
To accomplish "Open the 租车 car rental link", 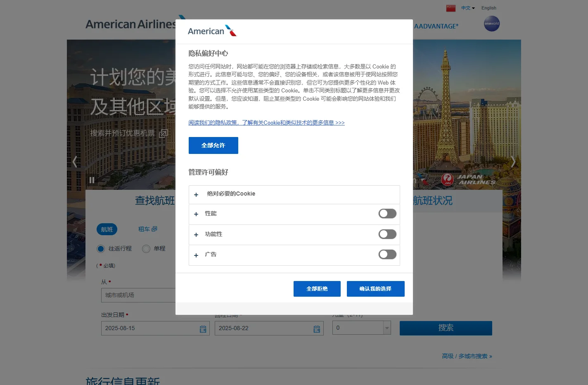I will (147, 229).
